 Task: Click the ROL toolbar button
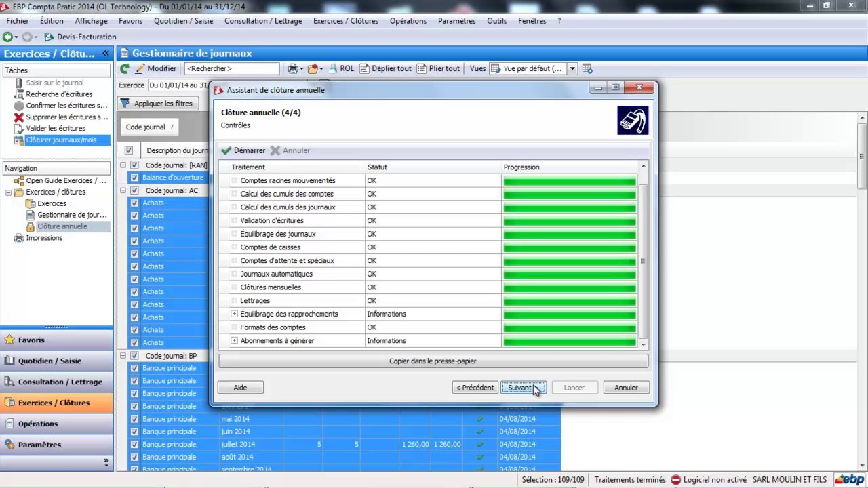[x=341, y=68]
